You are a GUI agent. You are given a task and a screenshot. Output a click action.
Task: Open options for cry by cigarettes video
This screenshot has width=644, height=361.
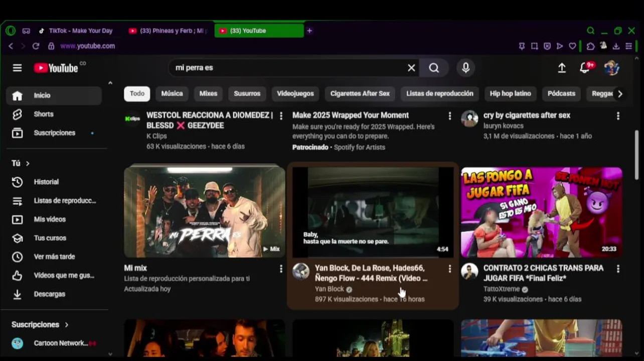tap(618, 116)
